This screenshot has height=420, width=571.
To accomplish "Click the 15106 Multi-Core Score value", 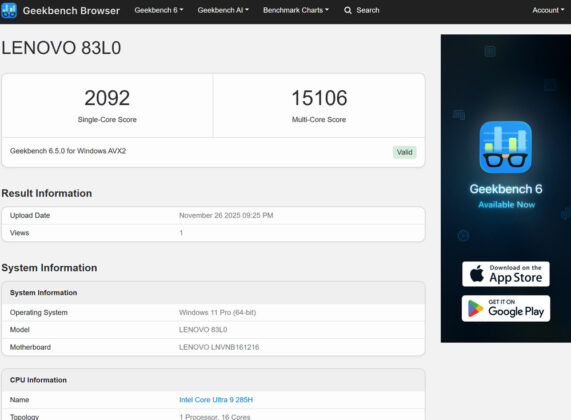I will pos(319,98).
